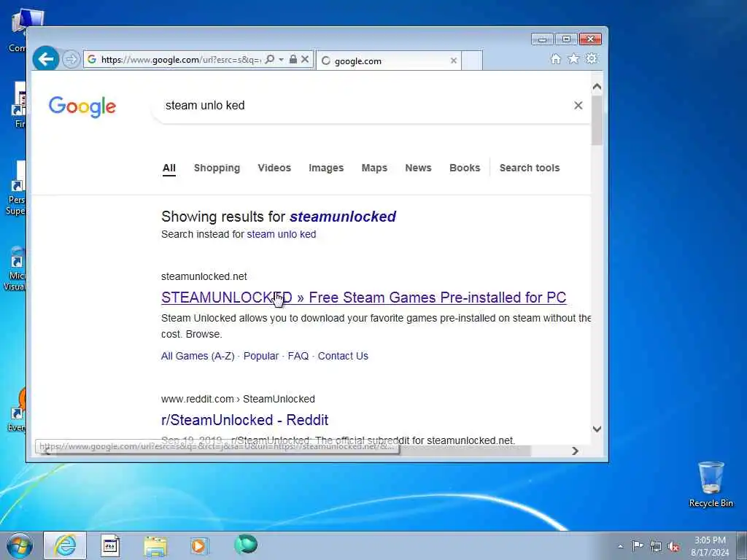Open a new blank tab
747x560 pixels.
(472, 61)
